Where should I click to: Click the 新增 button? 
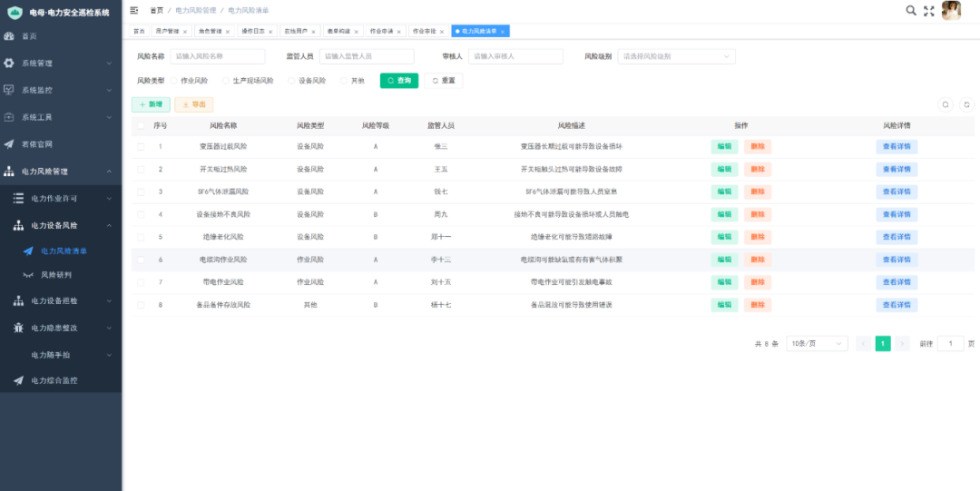coord(151,104)
